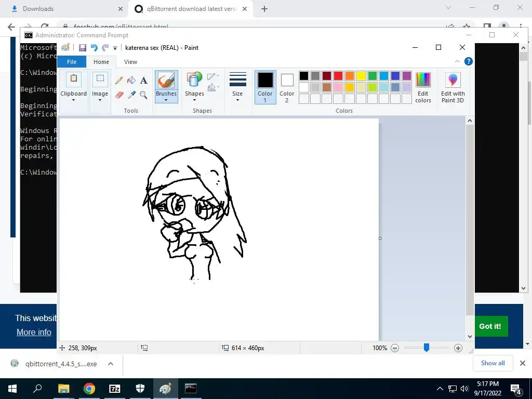The height and width of the screenshot is (399, 532).
Task: Click the volume speaker tray icon
Action: coord(464,389)
